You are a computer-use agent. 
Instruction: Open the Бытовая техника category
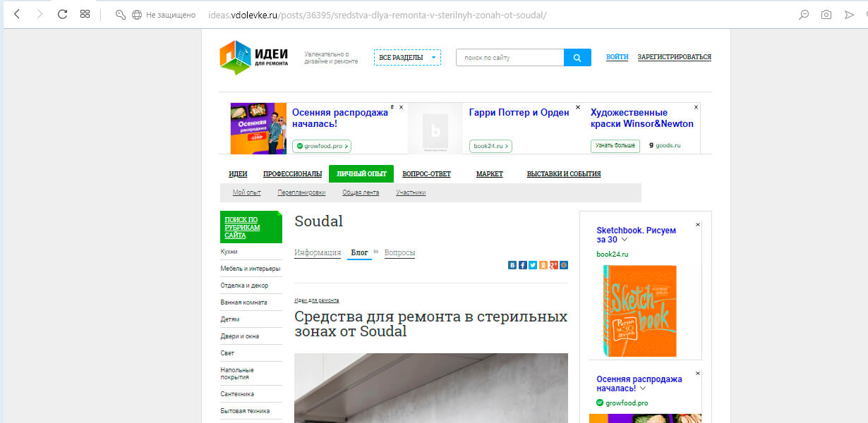point(245,411)
